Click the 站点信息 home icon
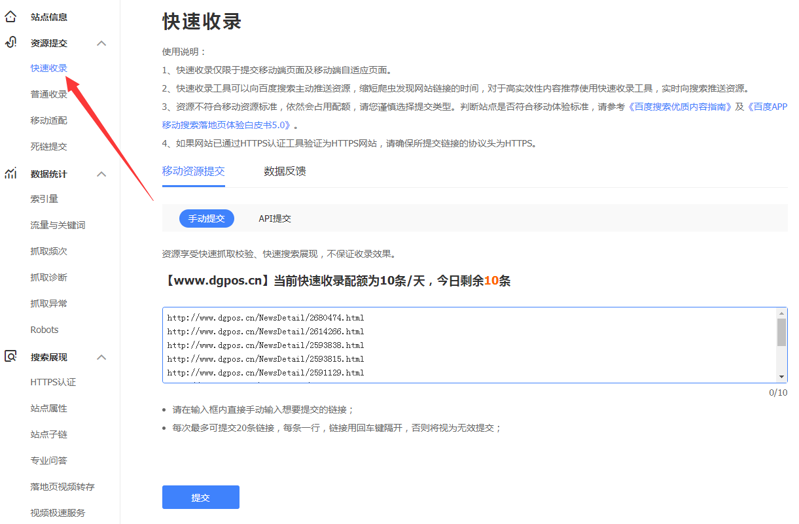The width and height of the screenshot is (799, 524). coord(11,17)
